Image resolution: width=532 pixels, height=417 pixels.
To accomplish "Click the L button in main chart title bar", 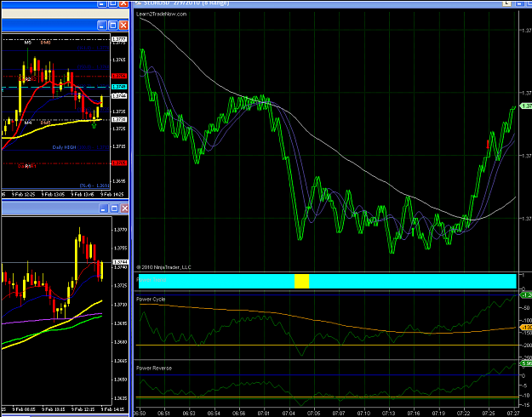I will 506,3.
